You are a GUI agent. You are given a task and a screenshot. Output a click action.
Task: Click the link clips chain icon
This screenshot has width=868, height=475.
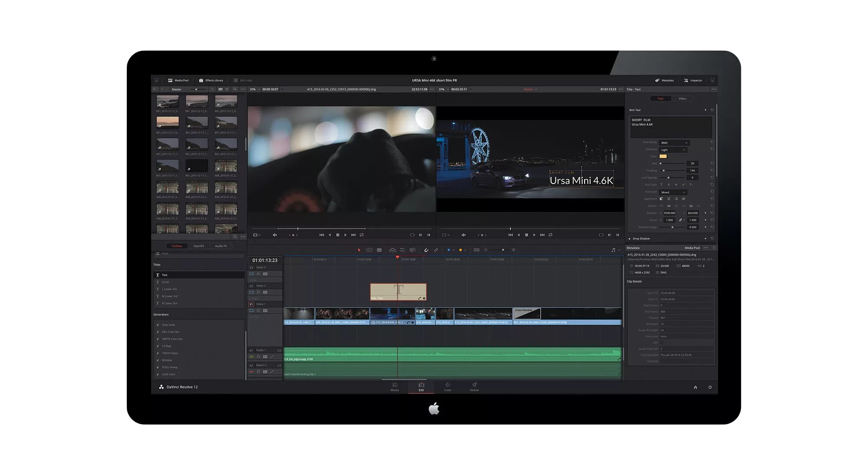(436, 250)
